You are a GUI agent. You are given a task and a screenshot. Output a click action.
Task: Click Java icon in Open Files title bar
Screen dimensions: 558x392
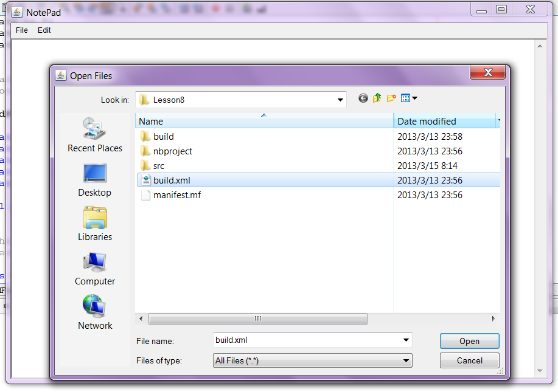click(x=61, y=75)
